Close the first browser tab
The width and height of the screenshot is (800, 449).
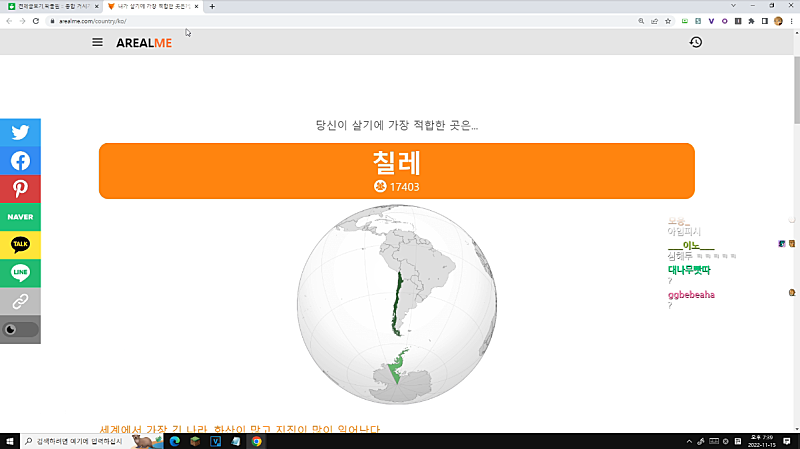[96, 7]
